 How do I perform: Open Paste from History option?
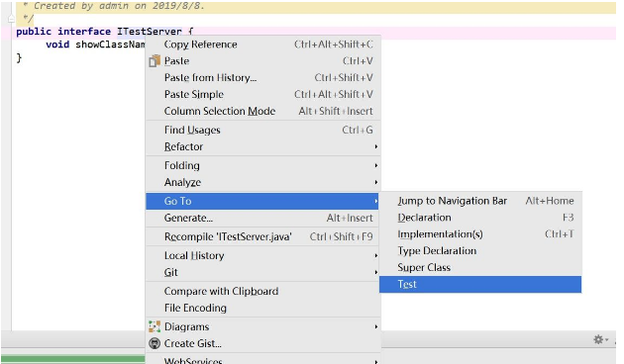263,78
